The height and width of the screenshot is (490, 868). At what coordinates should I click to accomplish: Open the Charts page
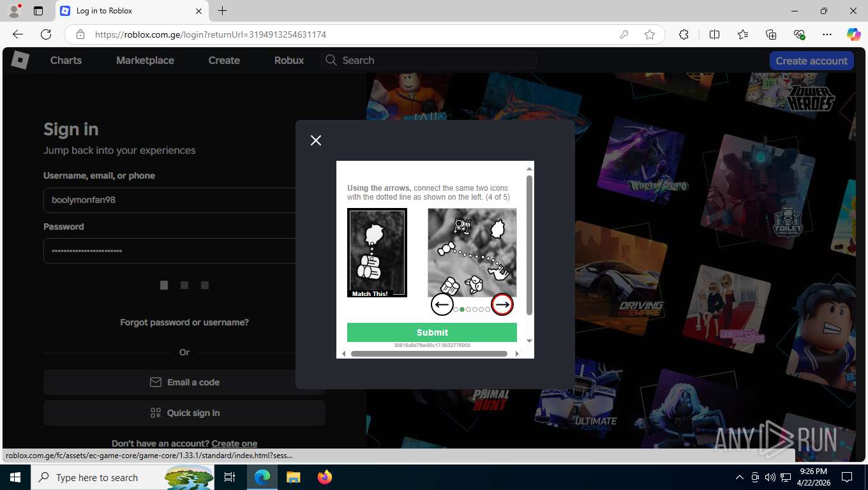coord(66,60)
